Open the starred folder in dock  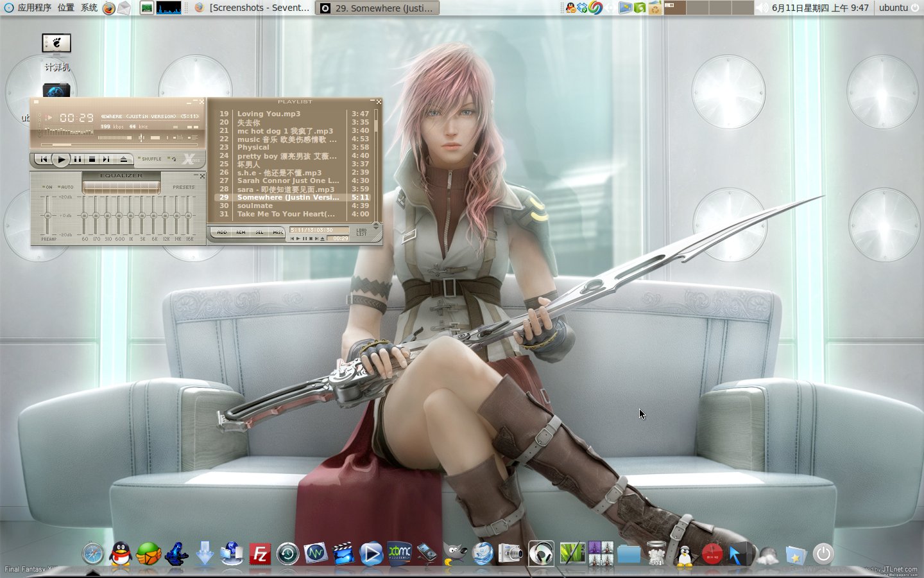[x=796, y=555]
